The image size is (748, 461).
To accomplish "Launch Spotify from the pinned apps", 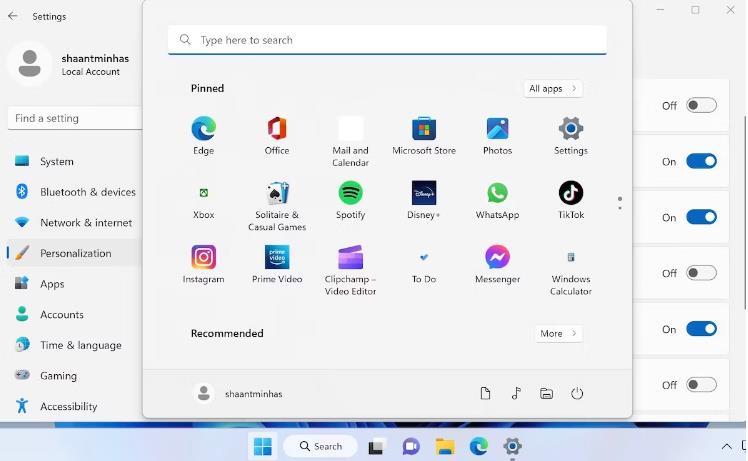I will [350, 200].
